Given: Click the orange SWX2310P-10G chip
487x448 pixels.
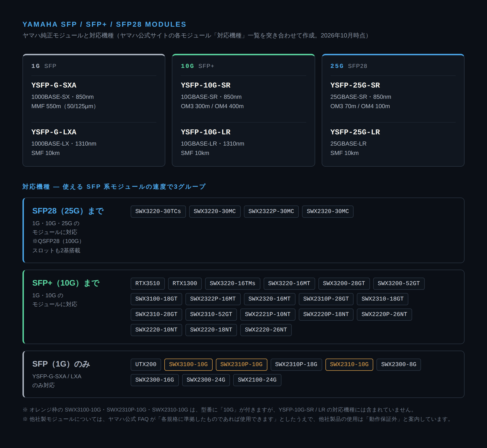Looking at the screenshot, I should point(242,365).
